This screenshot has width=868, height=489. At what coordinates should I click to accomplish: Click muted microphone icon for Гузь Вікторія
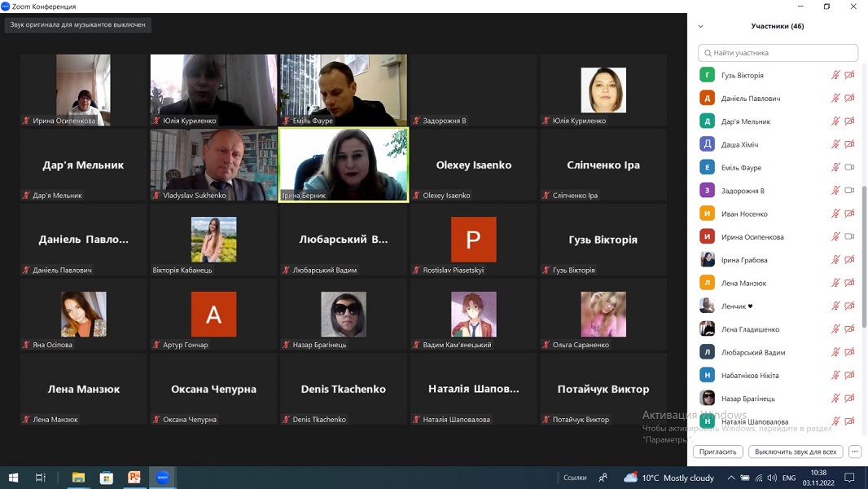tap(835, 75)
